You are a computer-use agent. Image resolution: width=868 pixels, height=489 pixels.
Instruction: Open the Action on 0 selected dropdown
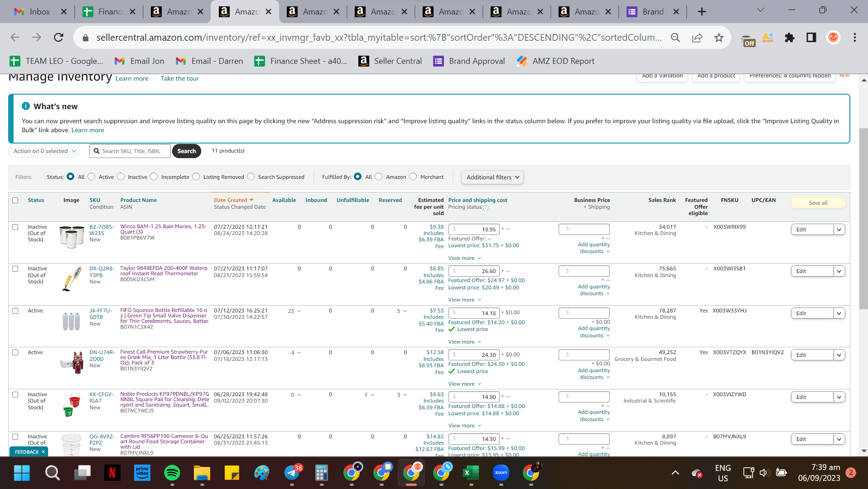(44, 151)
